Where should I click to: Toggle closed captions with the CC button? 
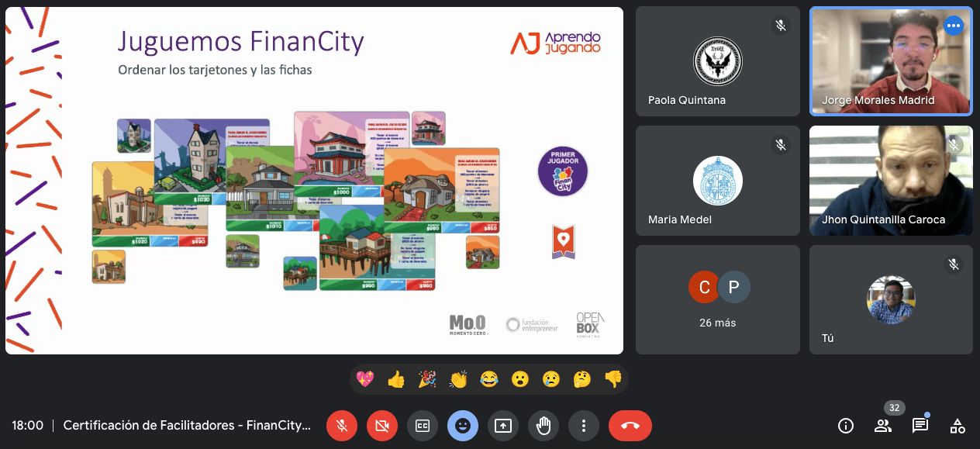pyautogui.click(x=423, y=426)
